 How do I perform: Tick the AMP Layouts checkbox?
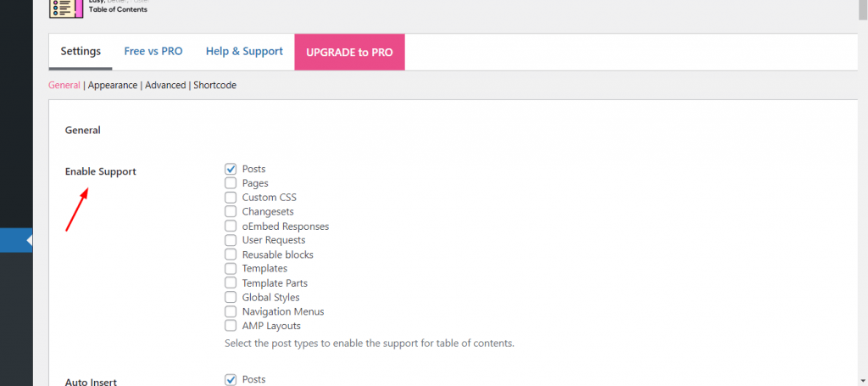click(x=231, y=326)
